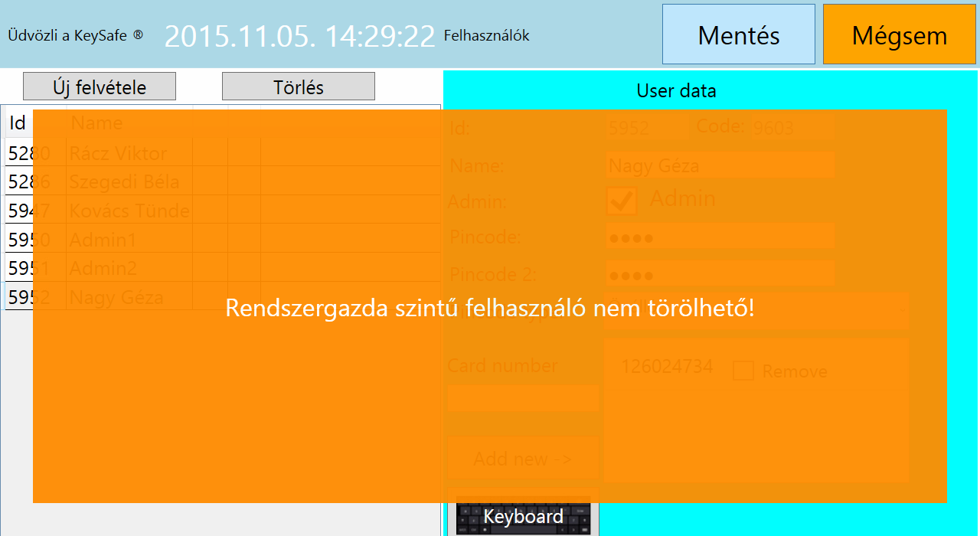Select the Kovács Tünde row
Image resolution: width=980 pixels, height=536 pixels.
pos(223,210)
